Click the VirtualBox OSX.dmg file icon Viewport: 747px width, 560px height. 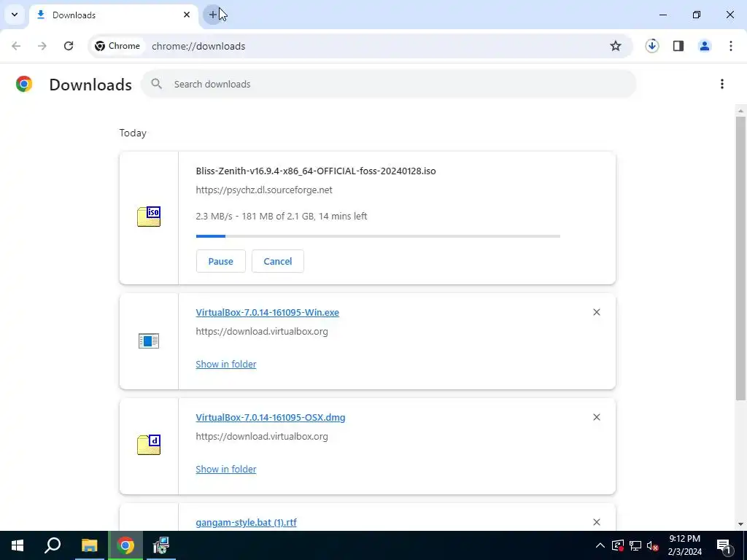pos(149,445)
